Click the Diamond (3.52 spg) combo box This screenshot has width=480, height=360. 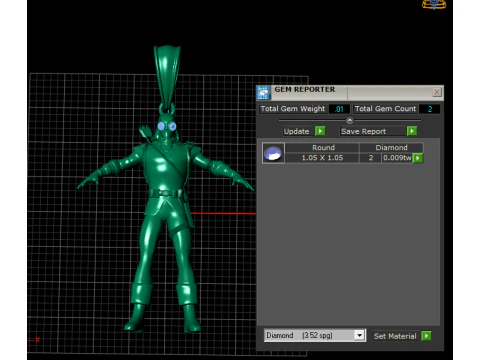(314, 335)
